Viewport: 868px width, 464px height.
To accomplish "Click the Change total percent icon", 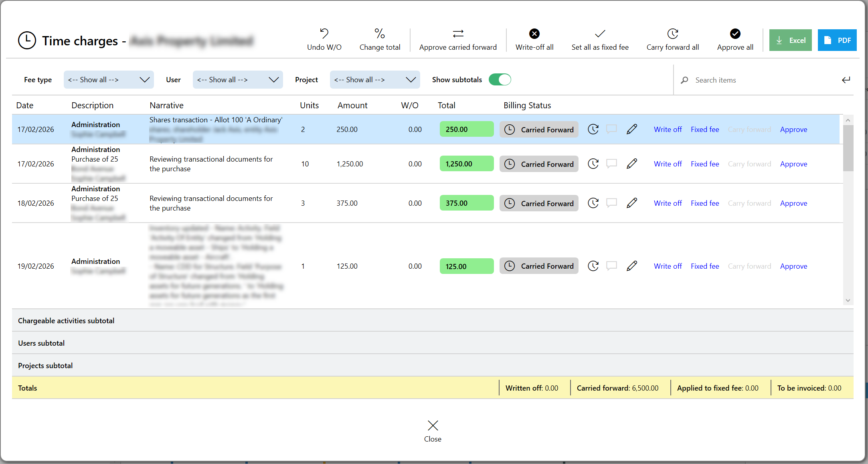I will click(379, 34).
